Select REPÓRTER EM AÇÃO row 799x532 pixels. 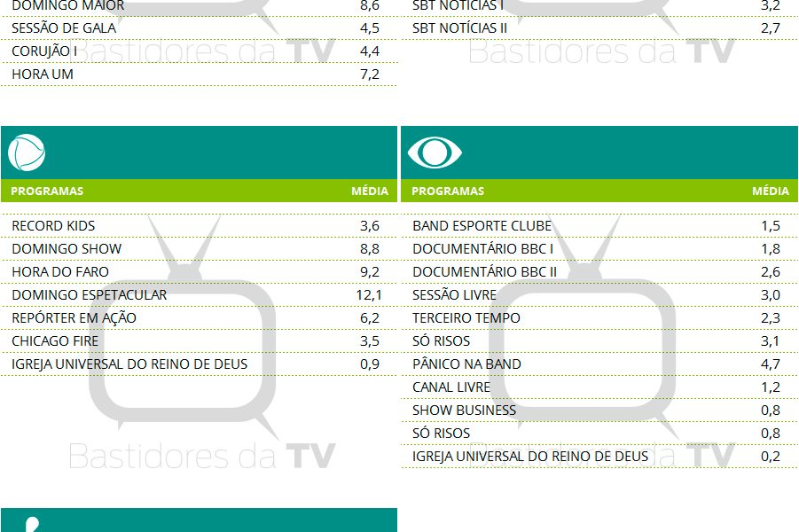click(x=74, y=317)
